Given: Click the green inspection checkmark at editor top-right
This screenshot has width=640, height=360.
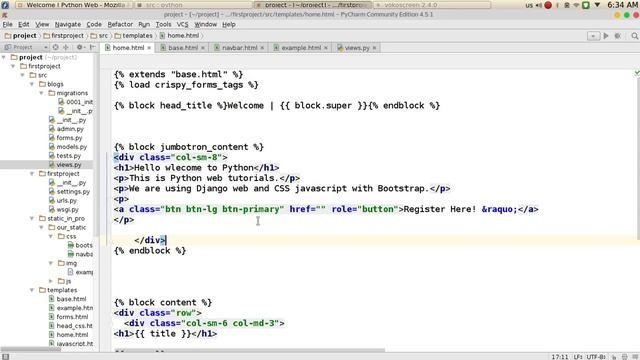Looking at the screenshot, I should (637, 73).
